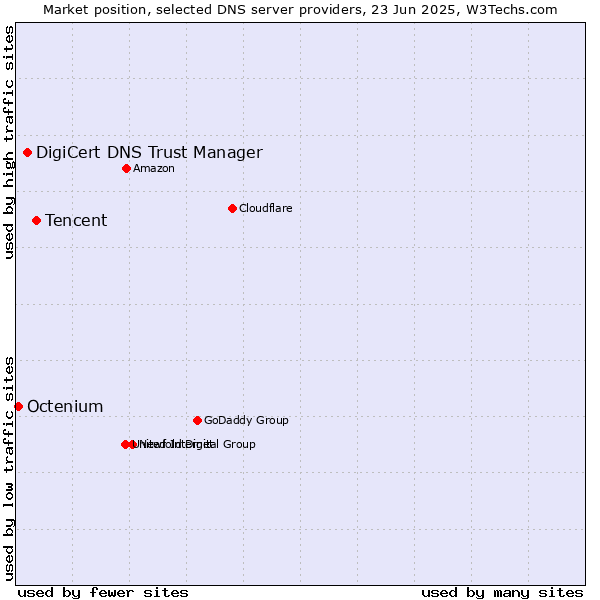The width and height of the screenshot is (600, 600).
Task: Click the Cloudflare red data point
Action: [233, 209]
